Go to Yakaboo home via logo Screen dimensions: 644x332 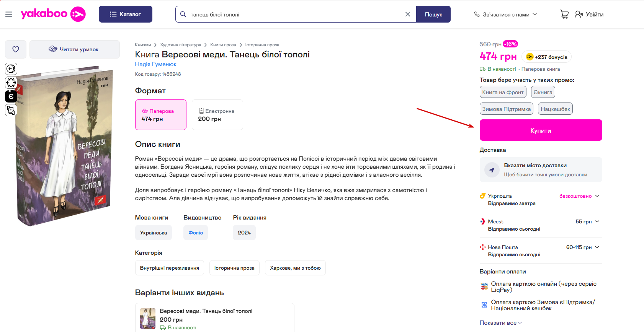click(x=53, y=14)
